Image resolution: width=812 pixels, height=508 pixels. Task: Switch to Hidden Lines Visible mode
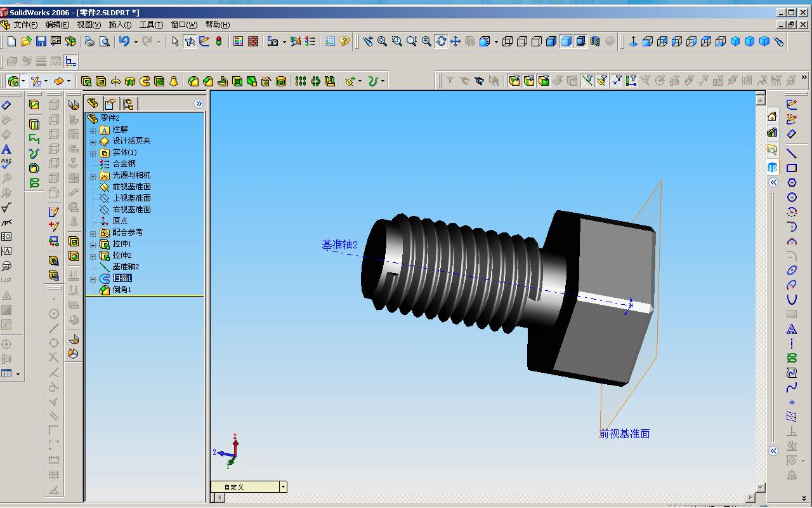(x=522, y=41)
